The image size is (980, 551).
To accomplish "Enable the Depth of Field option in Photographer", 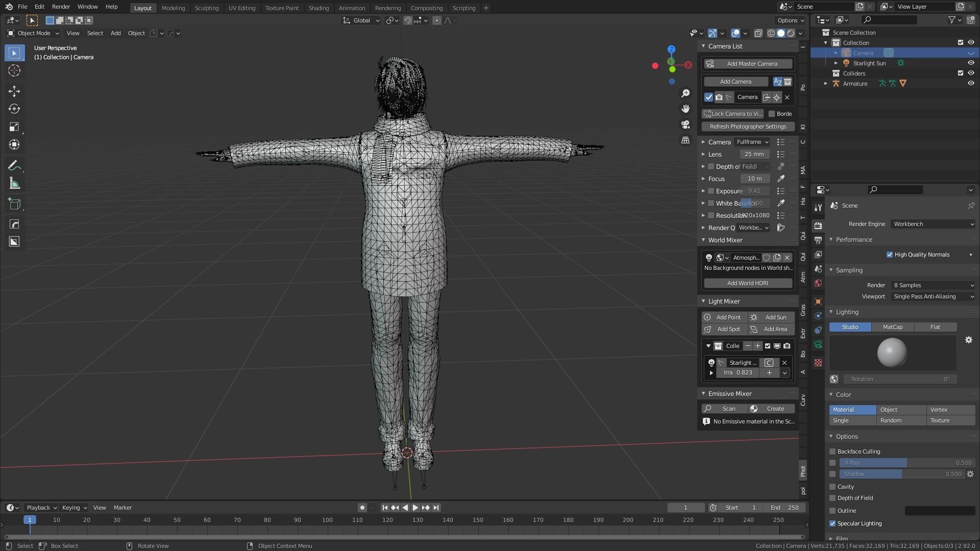I will point(711,166).
